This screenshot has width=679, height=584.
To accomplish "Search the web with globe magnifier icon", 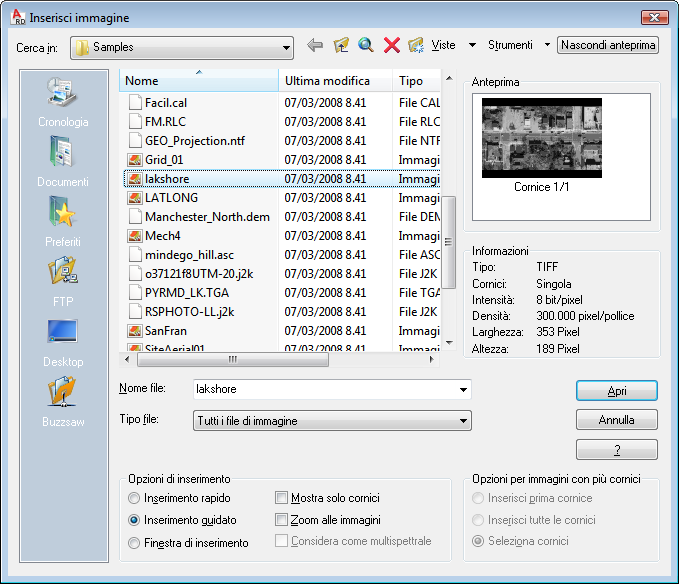I will click(366, 45).
